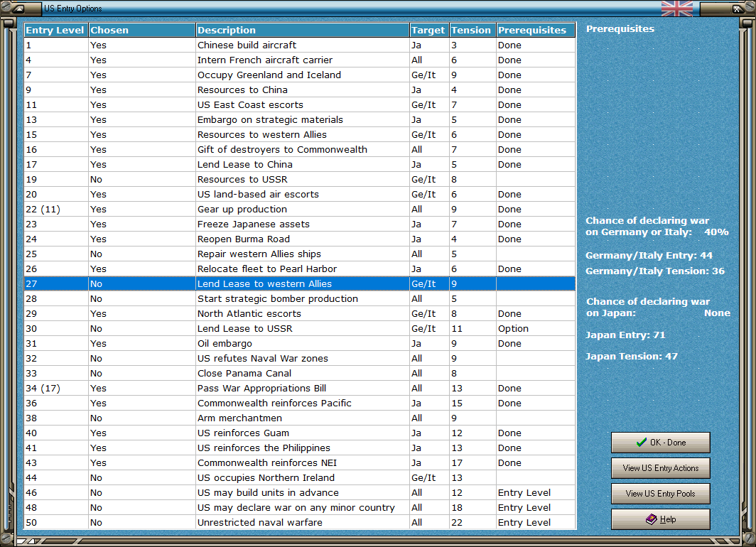Select US refutes Naval War zones
Screen dimensions: 756x547
[x=299, y=359]
